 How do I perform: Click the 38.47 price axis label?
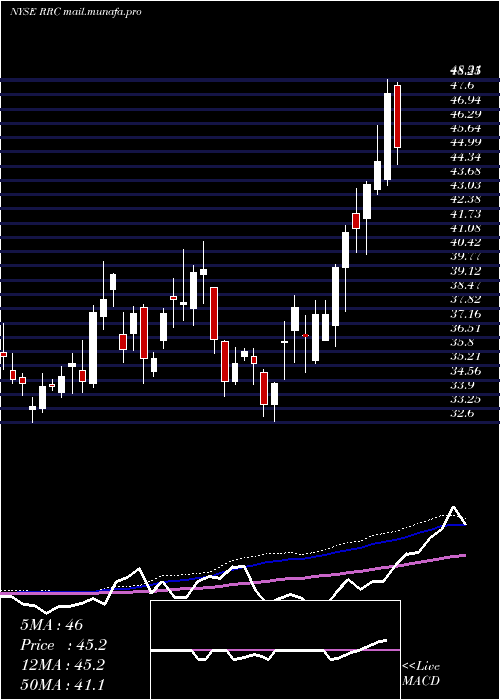click(x=466, y=285)
